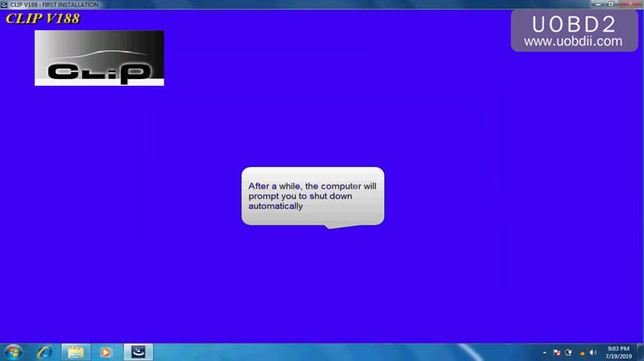Open the volume speaker control
This screenshot has width=644, height=361.
593,352
